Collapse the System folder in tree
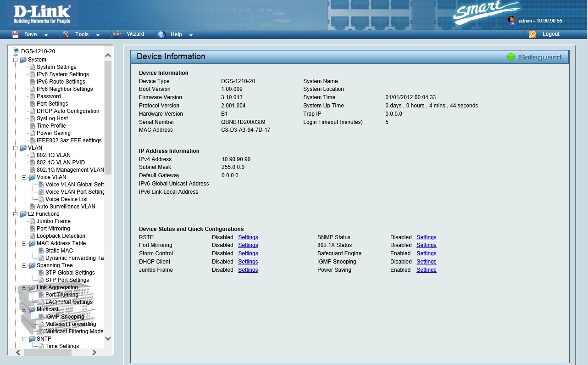Screen dimensions: 588x365 (16, 60)
